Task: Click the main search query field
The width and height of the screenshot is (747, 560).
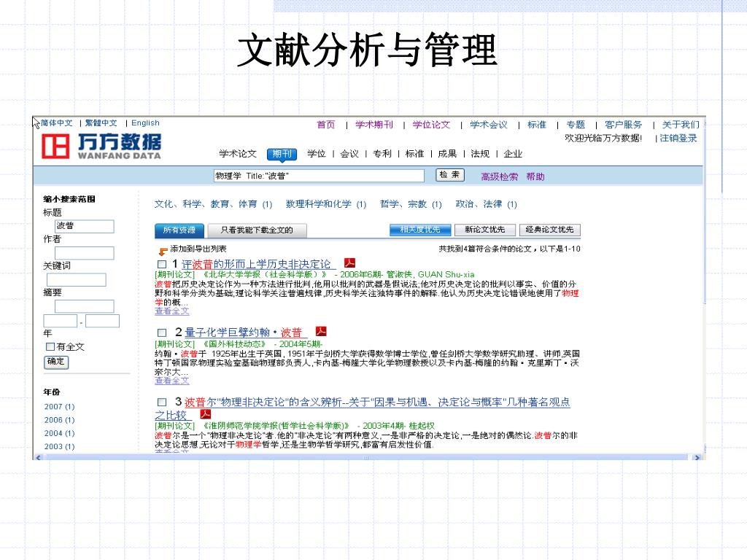Action: tap(319, 176)
